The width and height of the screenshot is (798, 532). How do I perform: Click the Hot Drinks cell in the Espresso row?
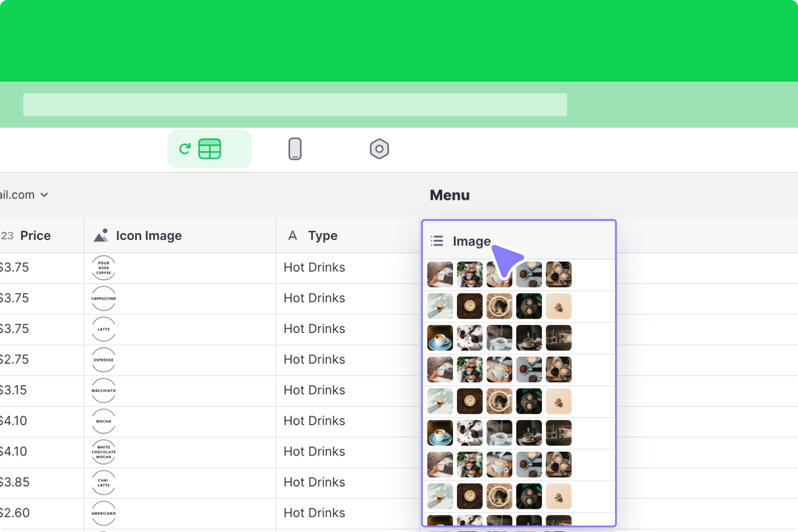coord(314,360)
